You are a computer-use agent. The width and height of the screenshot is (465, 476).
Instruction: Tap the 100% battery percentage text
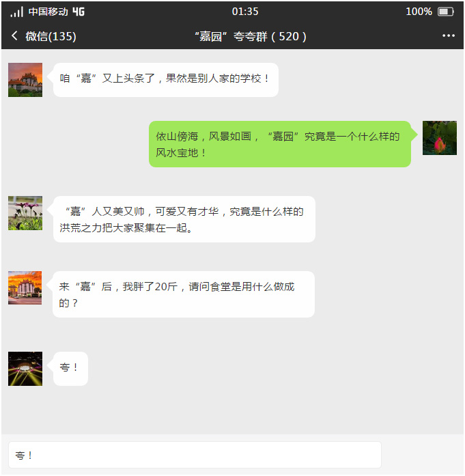[419, 12]
